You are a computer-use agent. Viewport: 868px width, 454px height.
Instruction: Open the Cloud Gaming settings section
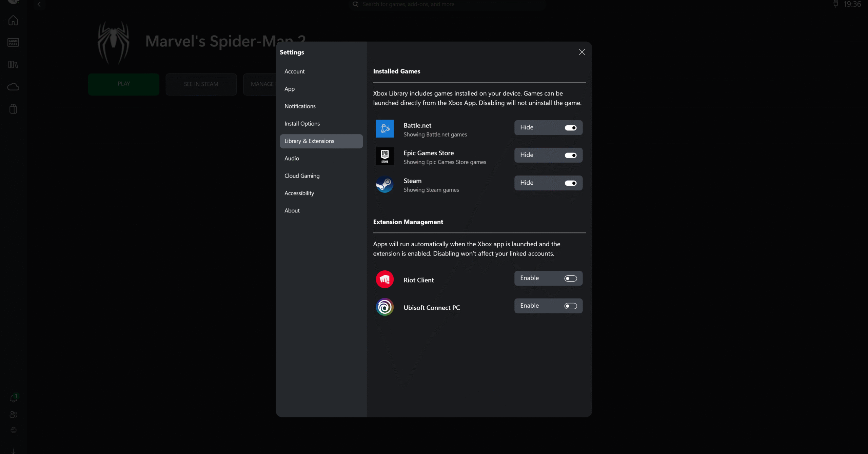(321, 176)
